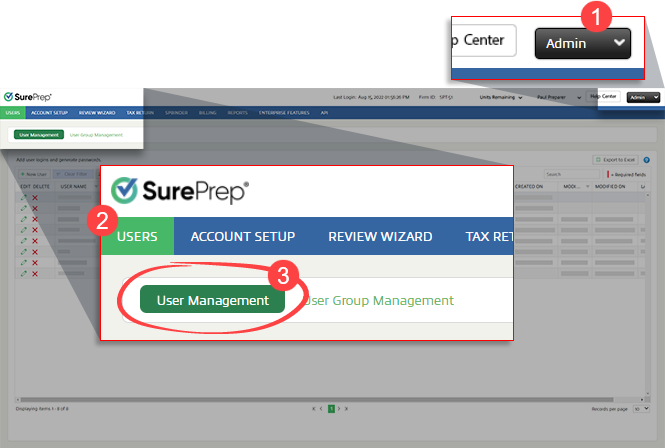This screenshot has height=448, width=665.
Task: Delete the fifth user row with the red X
Action: pos(35,241)
